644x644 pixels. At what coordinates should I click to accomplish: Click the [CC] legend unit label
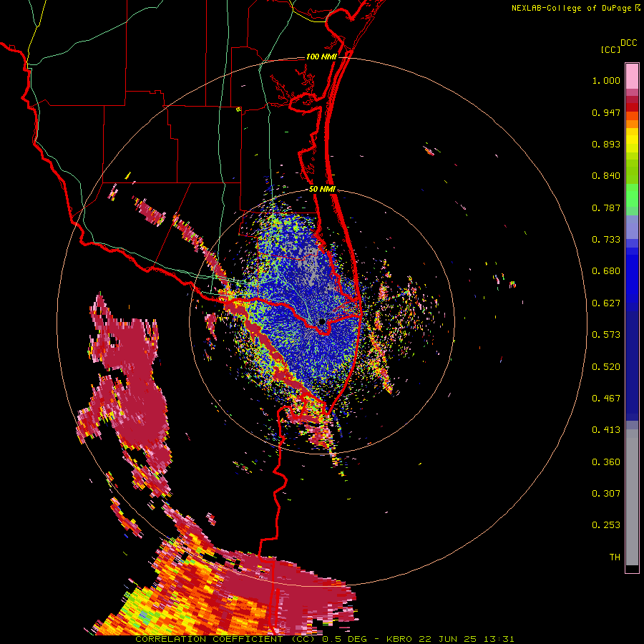(611, 49)
